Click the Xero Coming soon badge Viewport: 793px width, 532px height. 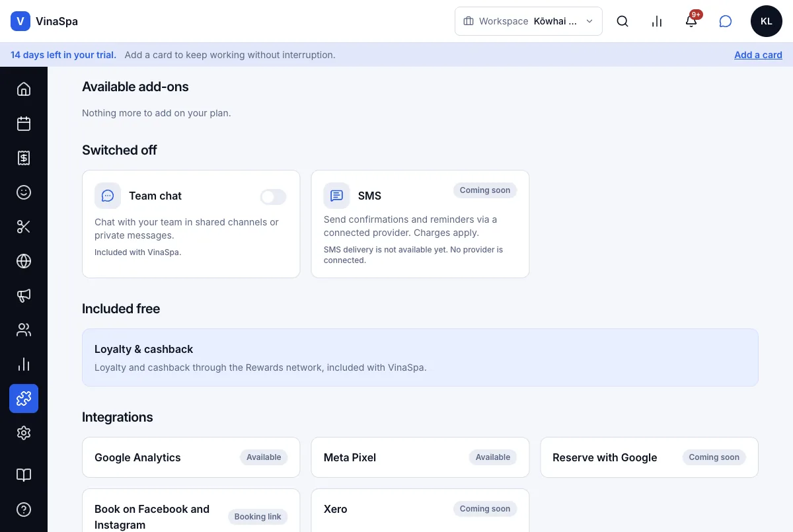point(485,509)
